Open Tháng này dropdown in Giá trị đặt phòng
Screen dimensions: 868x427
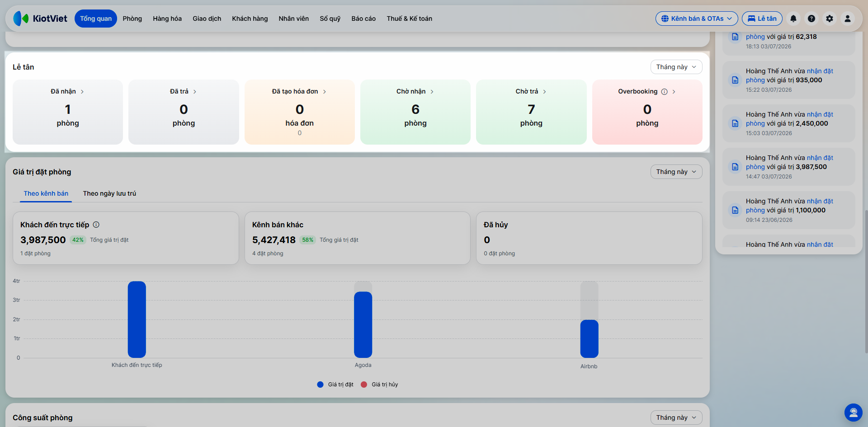[676, 172]
